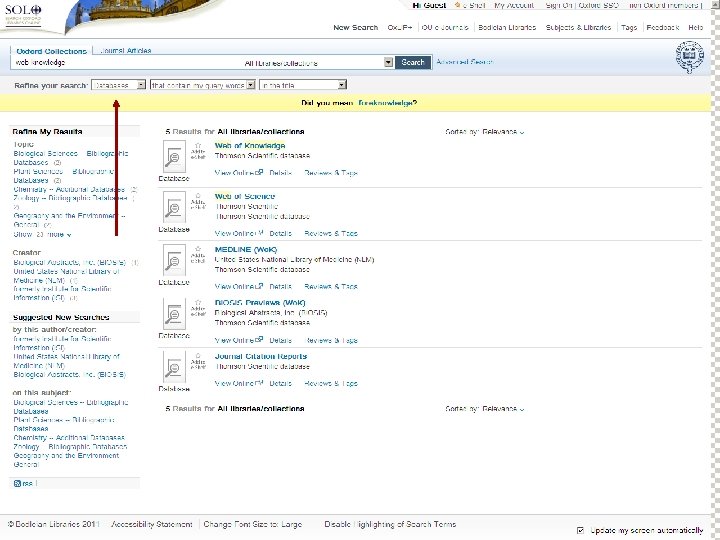The width and height of the screenshot is (720, 540).
Task: Add BIOSIS Previews to e-Shelf star
Action: (198, 303)
